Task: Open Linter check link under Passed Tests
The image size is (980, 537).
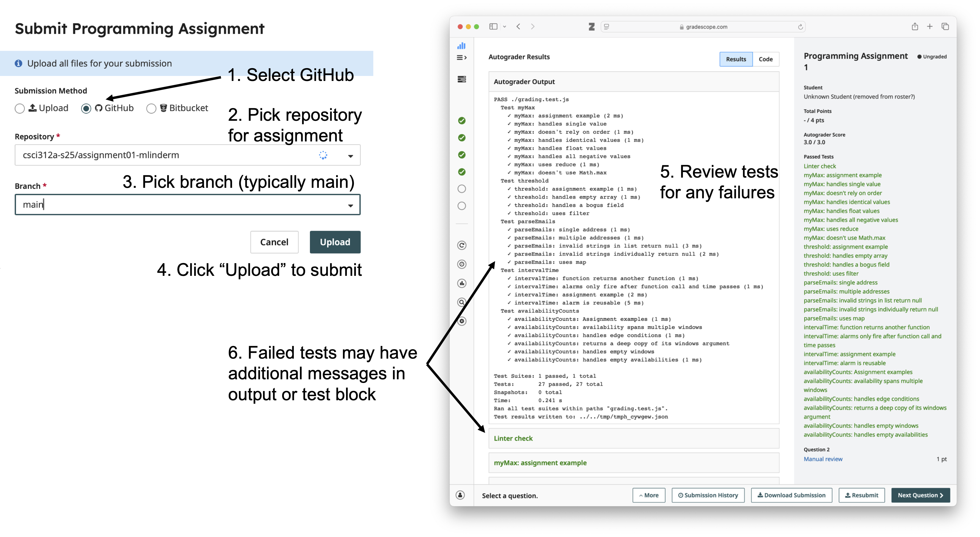Action: click(x=819, y=166)
